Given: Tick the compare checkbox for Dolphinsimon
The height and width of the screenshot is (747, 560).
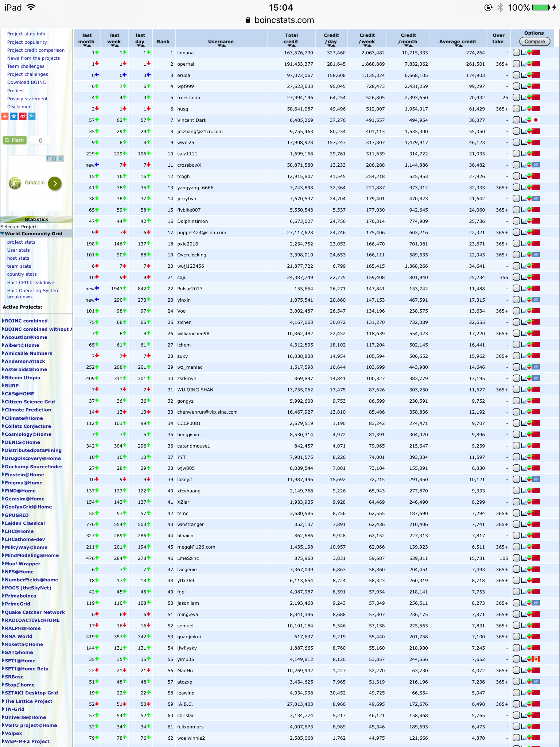Looking at the screenshot, I should (x=516, y=221).
